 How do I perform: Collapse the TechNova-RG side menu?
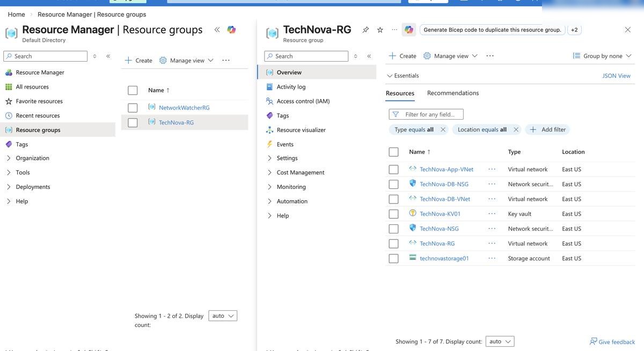coord(369,56)
